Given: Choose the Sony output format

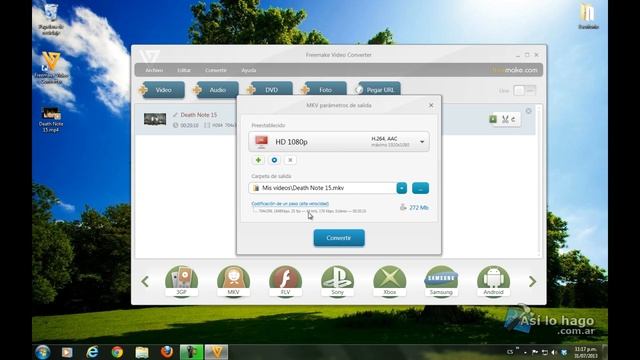Looking at the screenshot, I should point(337,281).
